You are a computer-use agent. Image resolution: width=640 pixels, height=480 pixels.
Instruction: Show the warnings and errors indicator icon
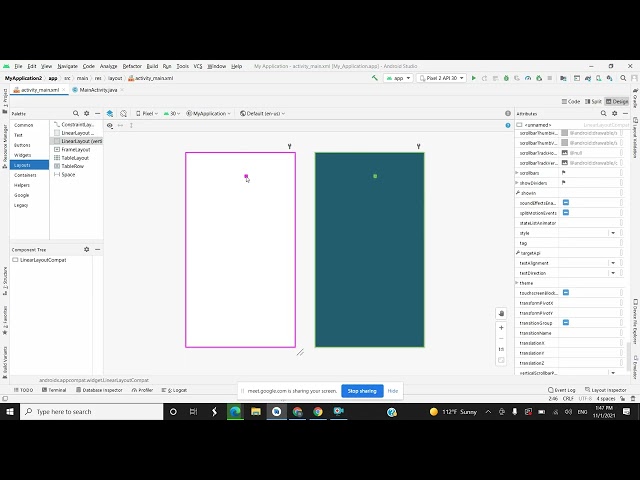pos(508,113)
